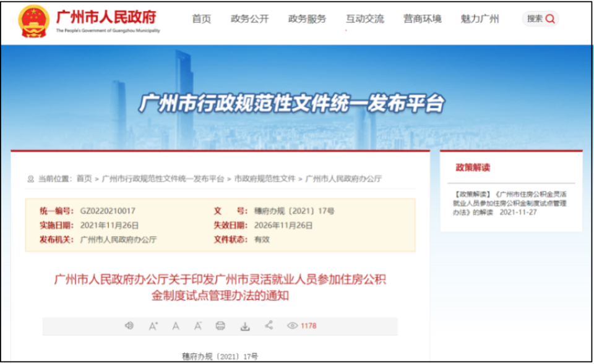This screenshot has width=594, height=364.
Task: Open the 政务公开 navigation menu
Action: (x=249, y=19)
